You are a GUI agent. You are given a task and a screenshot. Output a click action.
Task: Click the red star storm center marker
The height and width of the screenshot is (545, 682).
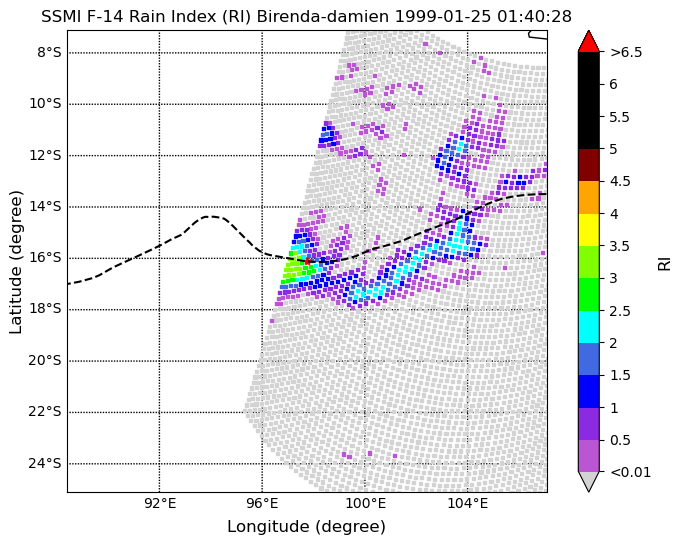[x=307, y=261]
